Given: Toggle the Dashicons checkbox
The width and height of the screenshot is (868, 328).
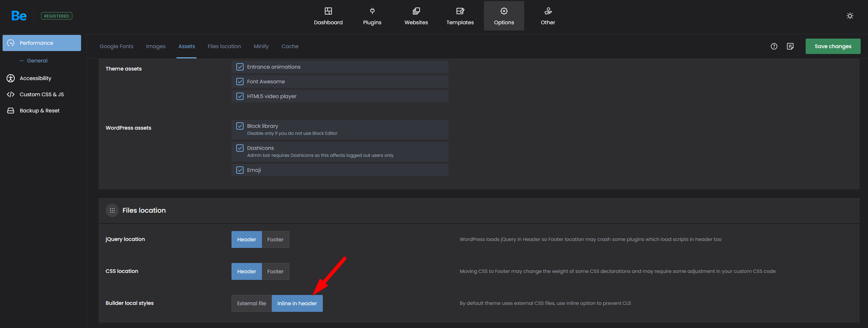Looking at the screenshot, I should click(x=240, y=148).
